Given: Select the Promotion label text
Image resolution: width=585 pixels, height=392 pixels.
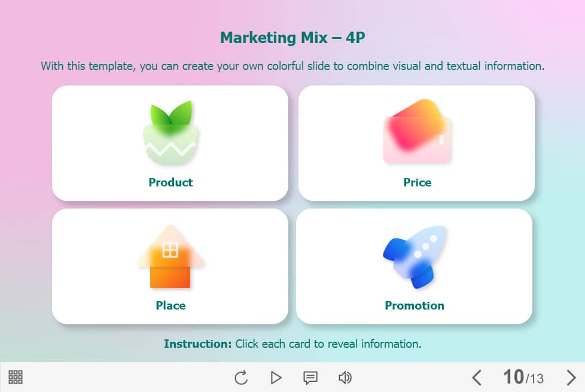Looking at the screenshot, I should click(415, 305).
